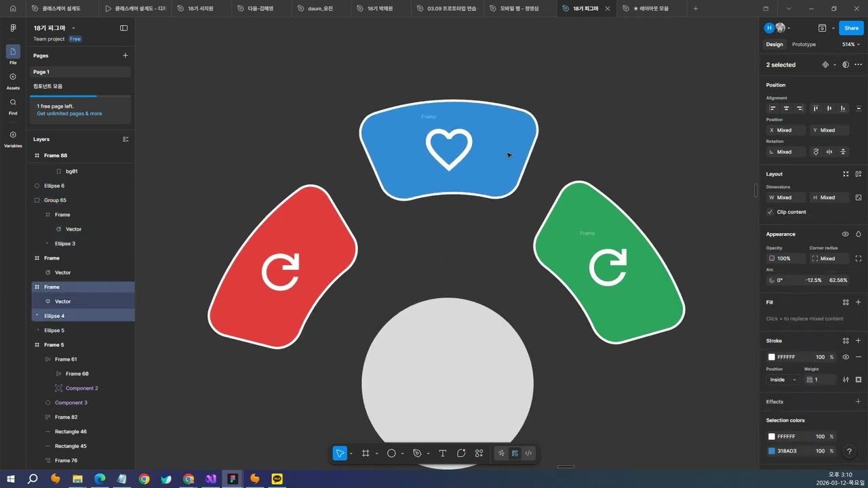The height and width of the screenshot is (488, 868).
Task: Click the Share button
Action: pos(851,28)
